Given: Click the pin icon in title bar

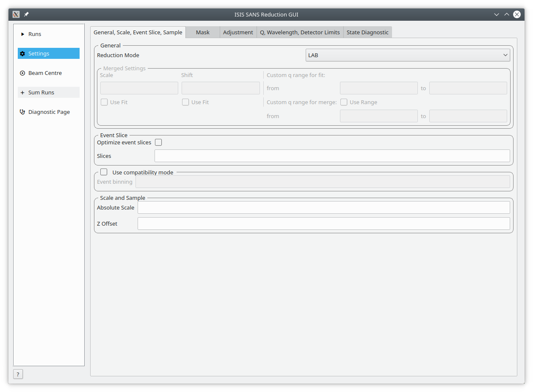Looking at the screenshot, I should 26,14.
